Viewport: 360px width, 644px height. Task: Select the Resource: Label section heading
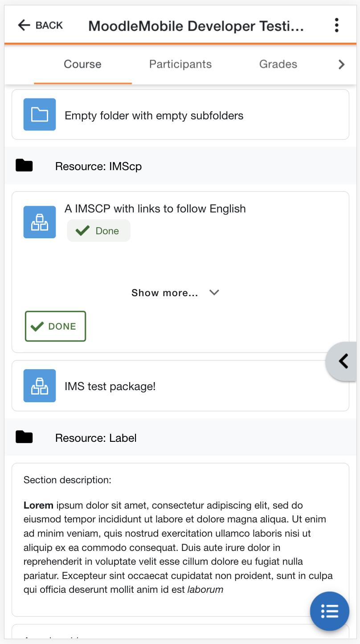(96, 438)
